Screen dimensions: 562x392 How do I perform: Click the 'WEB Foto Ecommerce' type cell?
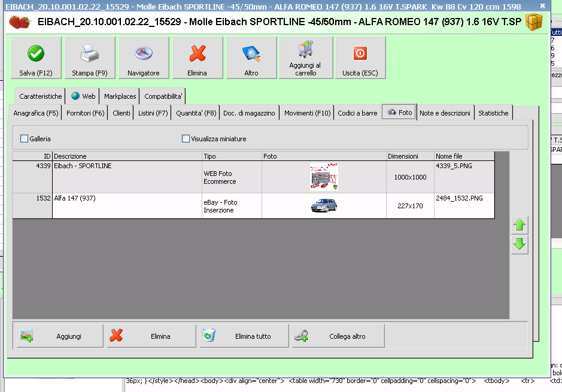[x=232, y=177]
